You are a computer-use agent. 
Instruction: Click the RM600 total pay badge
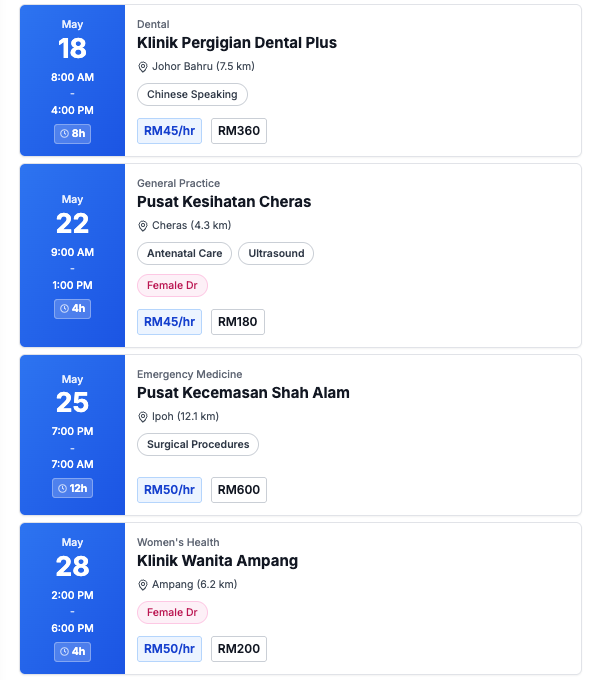coord(239,490)
